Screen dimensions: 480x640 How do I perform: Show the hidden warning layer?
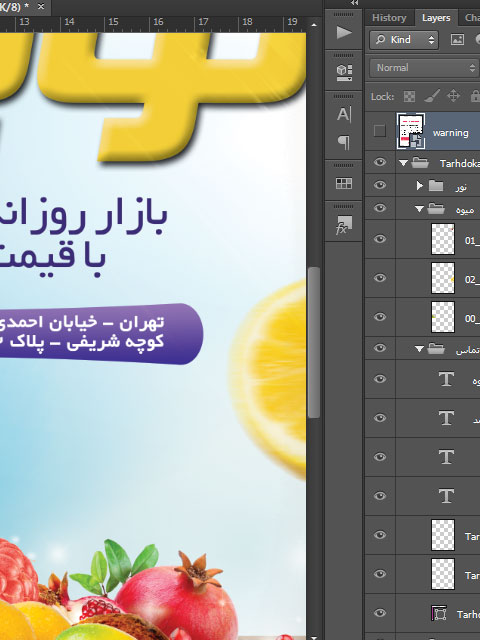380,131
